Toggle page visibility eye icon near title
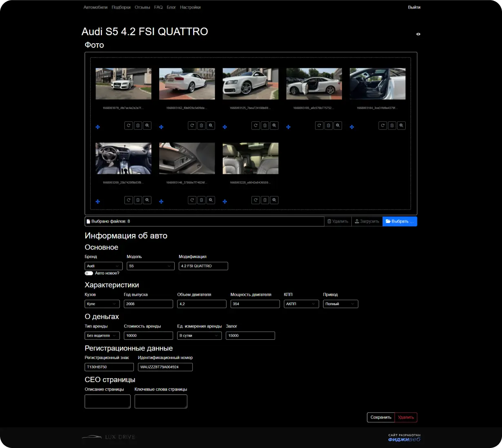The height and width of the screenshot is (448, 502). tap(418, 34)
